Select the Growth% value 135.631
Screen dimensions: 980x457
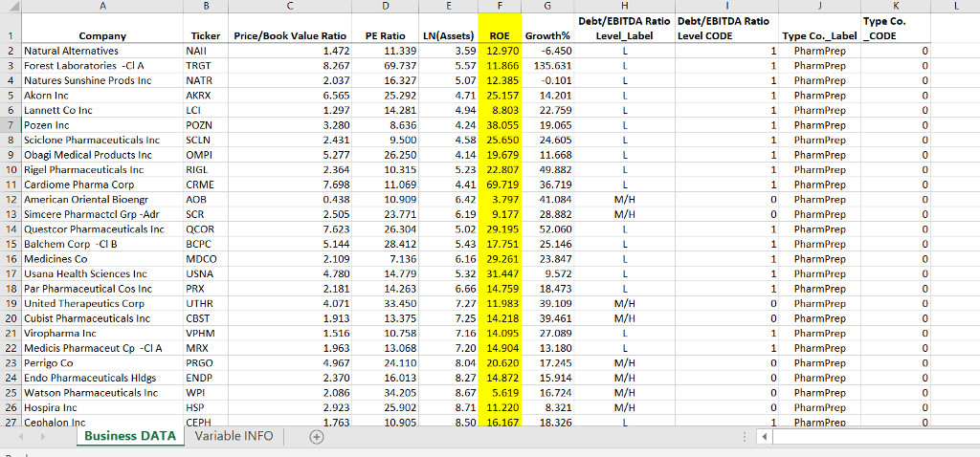tap(547, 66)
